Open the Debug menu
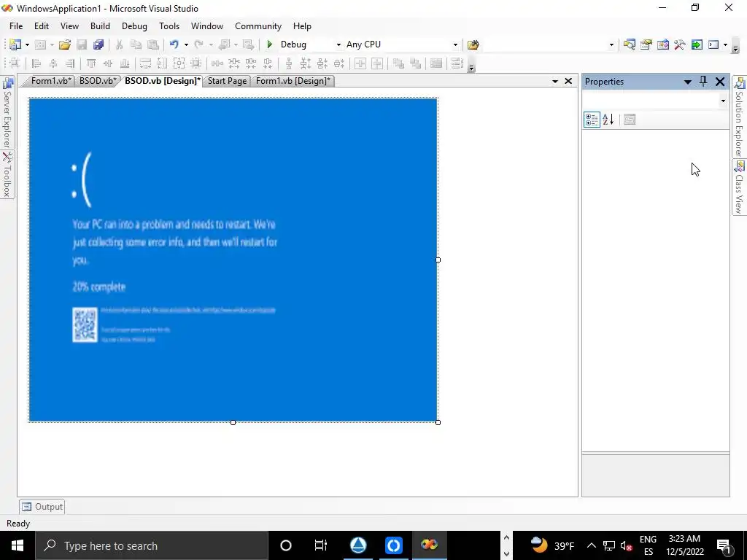The width and height of the screenshot is (747, 560). click(x=134, y=26)
